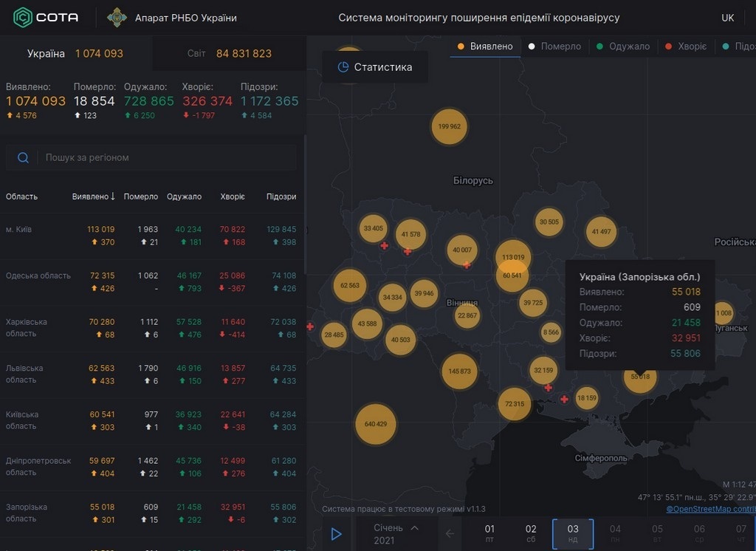The height and width of the screenshot is (551, 756).
Task: Click map bubble 40 007
Action: [462, 250]
